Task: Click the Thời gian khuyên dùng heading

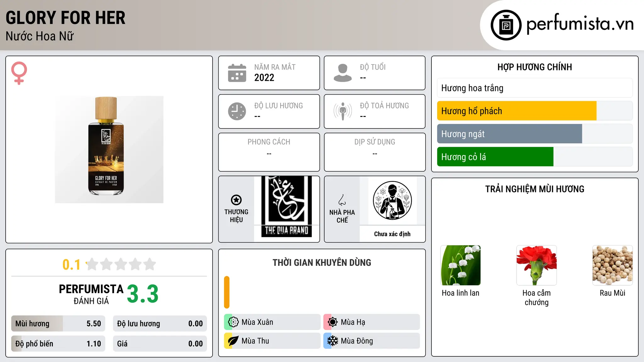Action: tap(322, 262)
